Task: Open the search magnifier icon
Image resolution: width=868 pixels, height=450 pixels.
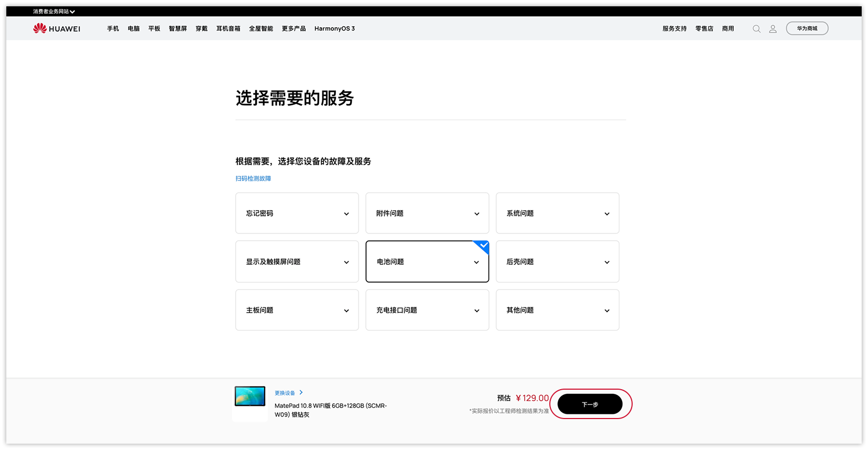Action: pyautogui.click(x=756, y=29)
